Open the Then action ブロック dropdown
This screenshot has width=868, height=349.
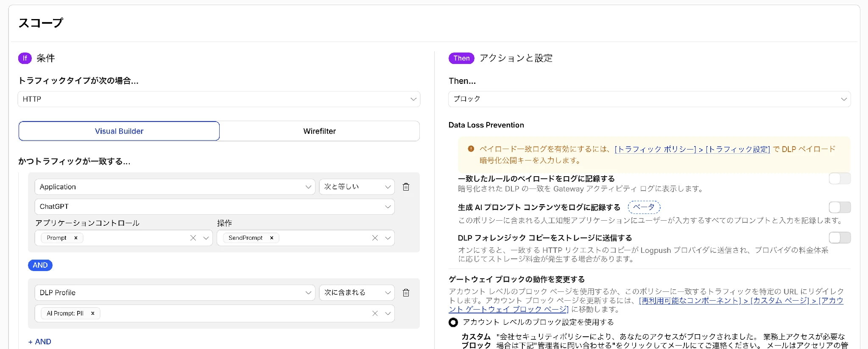coord(649,99)
